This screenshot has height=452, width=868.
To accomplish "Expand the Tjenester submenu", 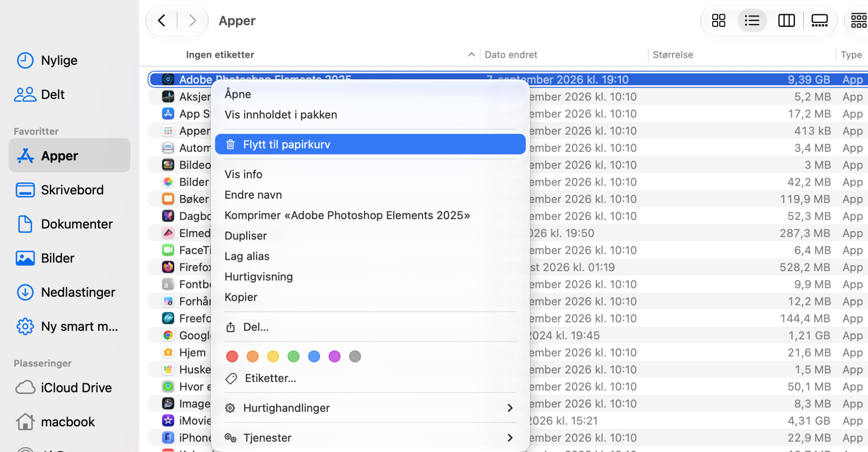I will tap(370, 438).
